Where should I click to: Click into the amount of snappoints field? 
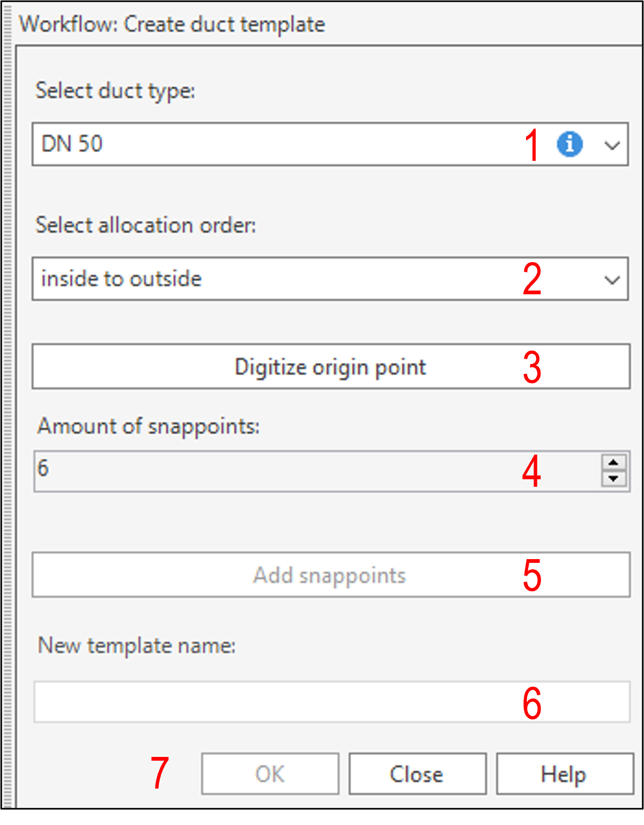(x=268, y=471)
